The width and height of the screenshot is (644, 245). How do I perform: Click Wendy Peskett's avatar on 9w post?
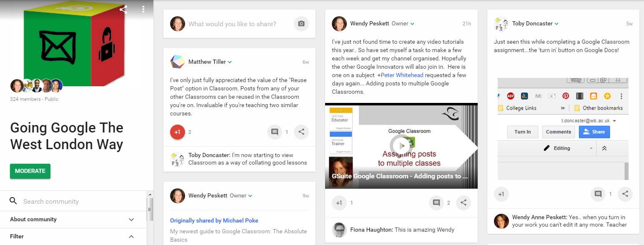[x=178, y=195]
